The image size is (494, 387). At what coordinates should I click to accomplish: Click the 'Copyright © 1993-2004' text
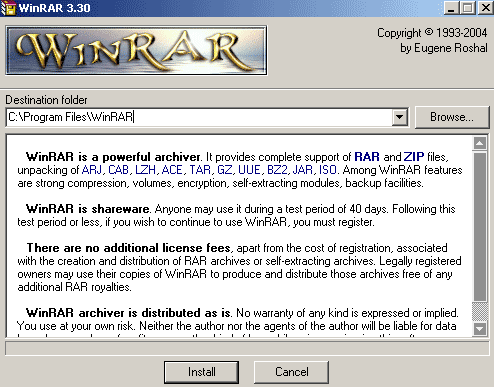(x=432, y=33)
